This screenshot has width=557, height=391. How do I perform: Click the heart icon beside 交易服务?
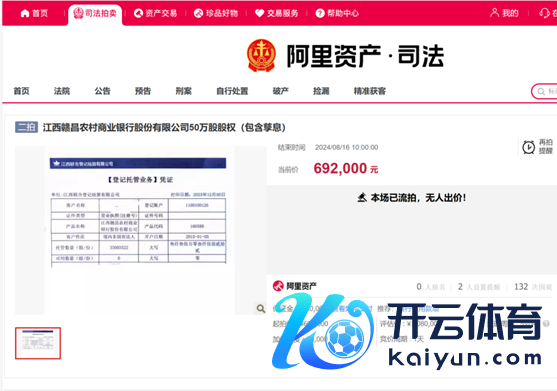260,13
